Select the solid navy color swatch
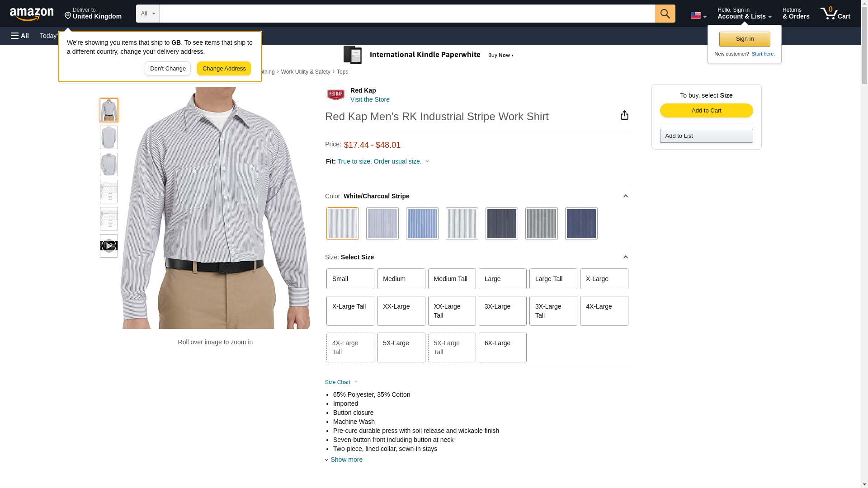Screen dimensions: 868x488 coord(581,224)
